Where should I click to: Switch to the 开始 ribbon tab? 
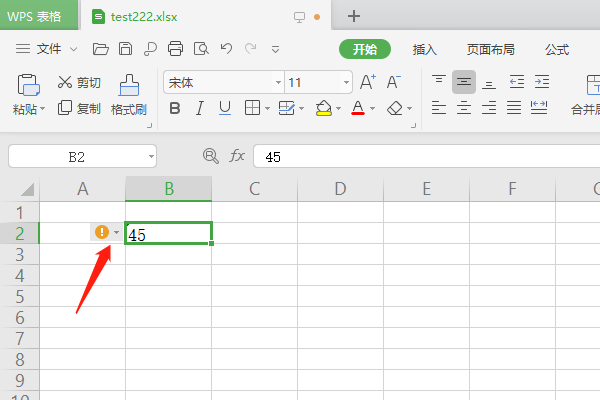point(365,49)
